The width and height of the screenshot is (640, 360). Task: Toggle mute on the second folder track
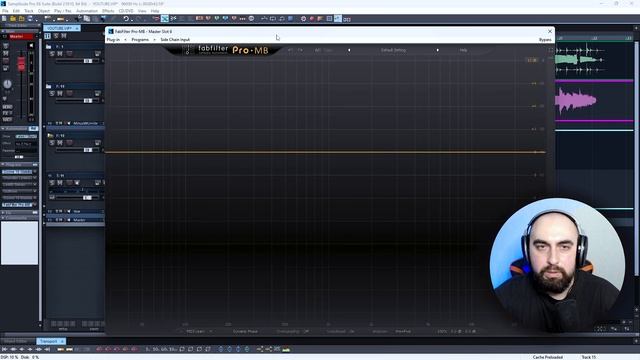pyautogui.click(x=60, y=93)
